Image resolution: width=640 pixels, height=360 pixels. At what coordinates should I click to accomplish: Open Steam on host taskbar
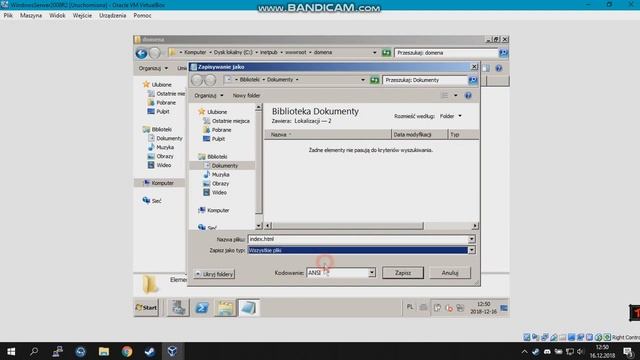[x=150, y=351]
